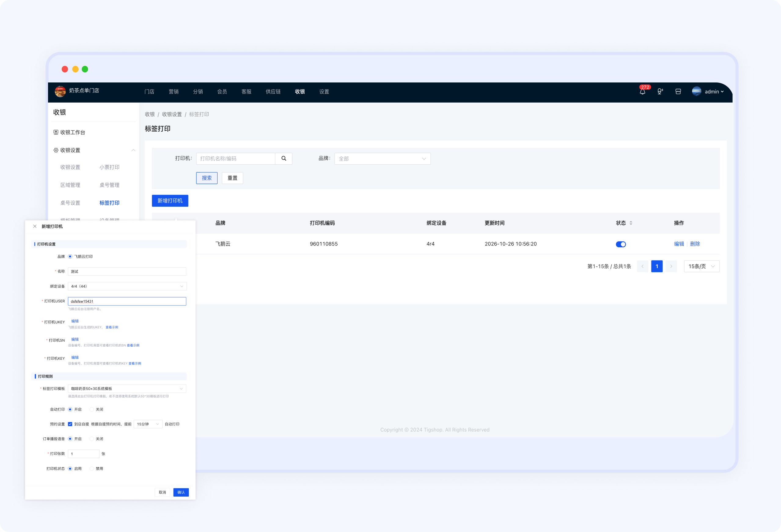The height and width of the screenshot is (532, 781).
Task: Open the 设置 top menu
Action: click(x=324, y=92)
